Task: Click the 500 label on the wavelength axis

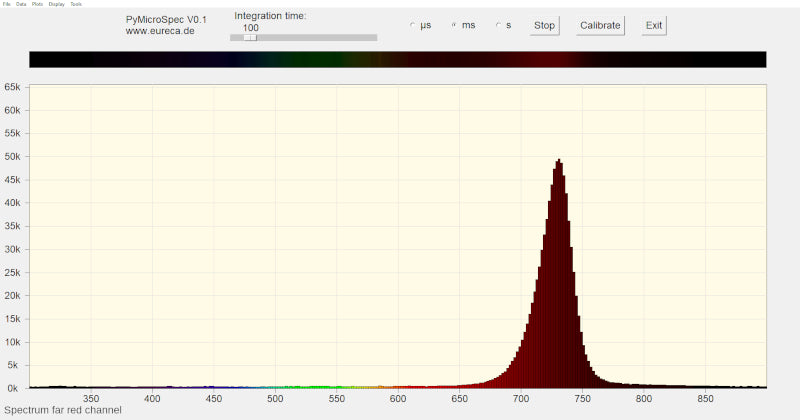Action: 275,399
